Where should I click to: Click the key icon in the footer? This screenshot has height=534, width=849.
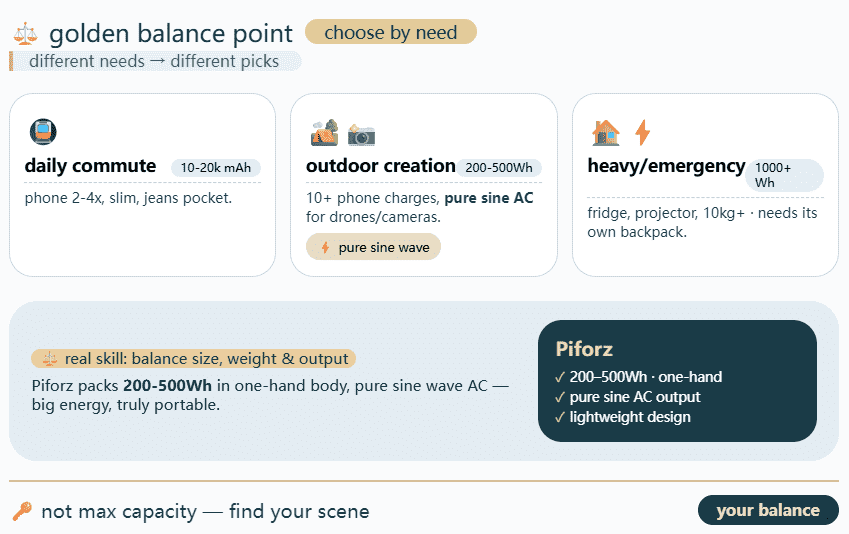(22, 512)
